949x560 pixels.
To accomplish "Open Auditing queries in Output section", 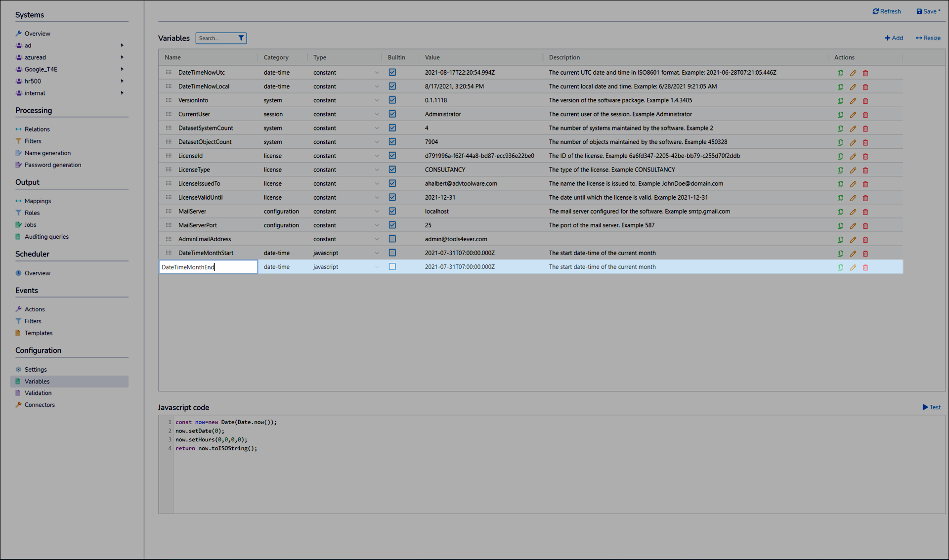I will 46,237.
